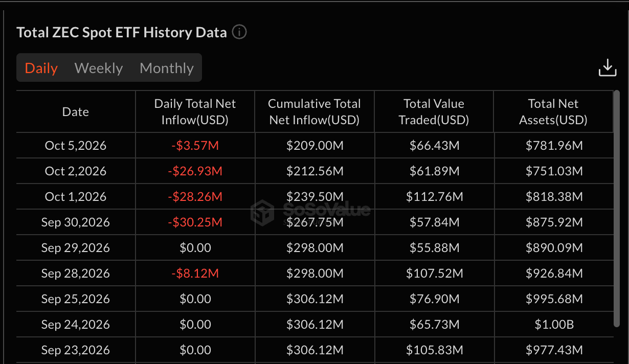The width and height of the screenshot is (629, 364).
Task: Click the $209.00M cumulative inflow cell
Action: [314, 146]
